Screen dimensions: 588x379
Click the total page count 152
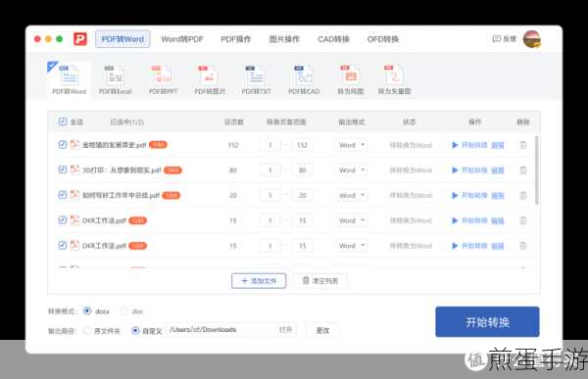click(233, 145)
